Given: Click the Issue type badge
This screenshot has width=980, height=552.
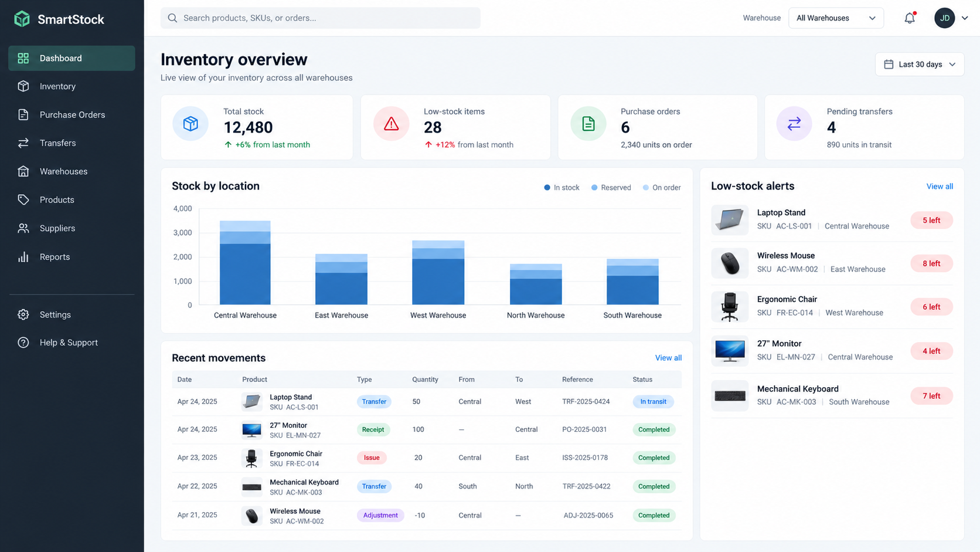Looking at the screenshot, I should point(372,458).
